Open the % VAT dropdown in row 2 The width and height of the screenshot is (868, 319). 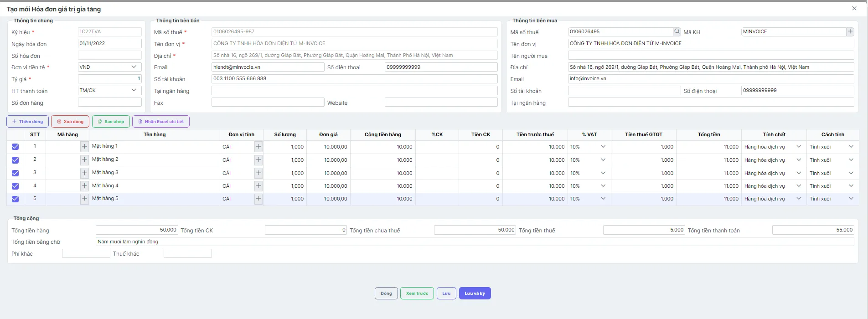pyautogui.click(x=589, y=160)
